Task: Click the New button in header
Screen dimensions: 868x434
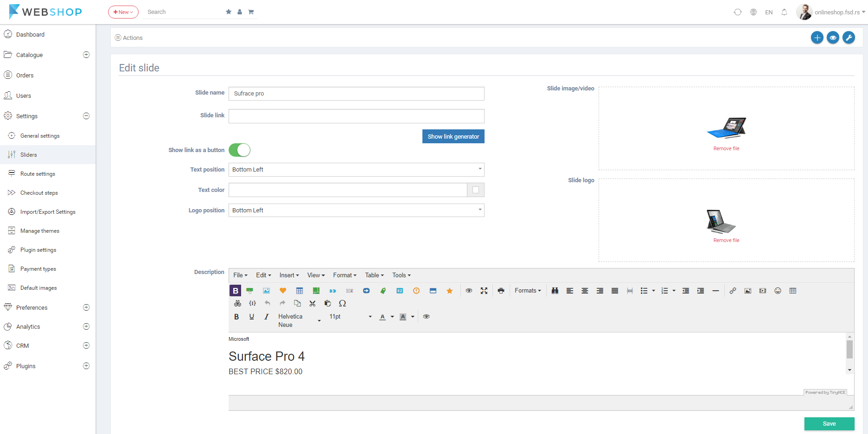Action: coord(123,12)
